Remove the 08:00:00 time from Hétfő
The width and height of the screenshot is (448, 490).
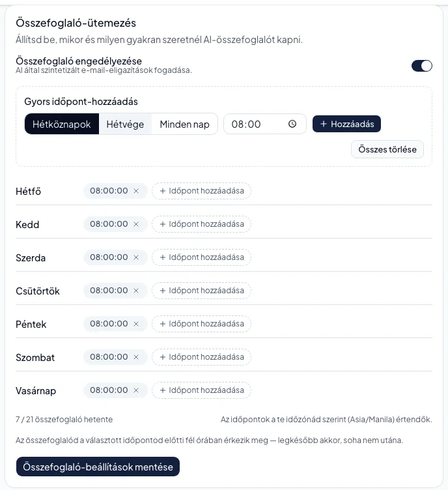(x=136, y=191)
